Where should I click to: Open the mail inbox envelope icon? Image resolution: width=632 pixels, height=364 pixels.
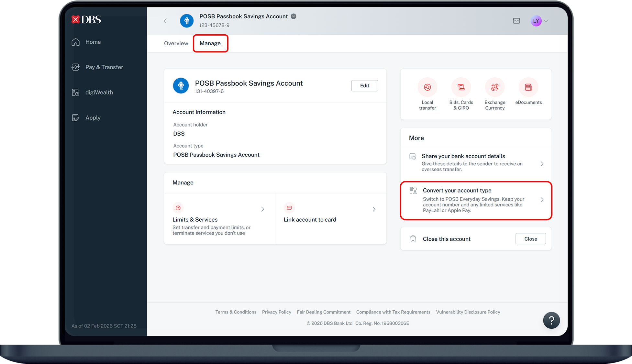tap(516, 21)
